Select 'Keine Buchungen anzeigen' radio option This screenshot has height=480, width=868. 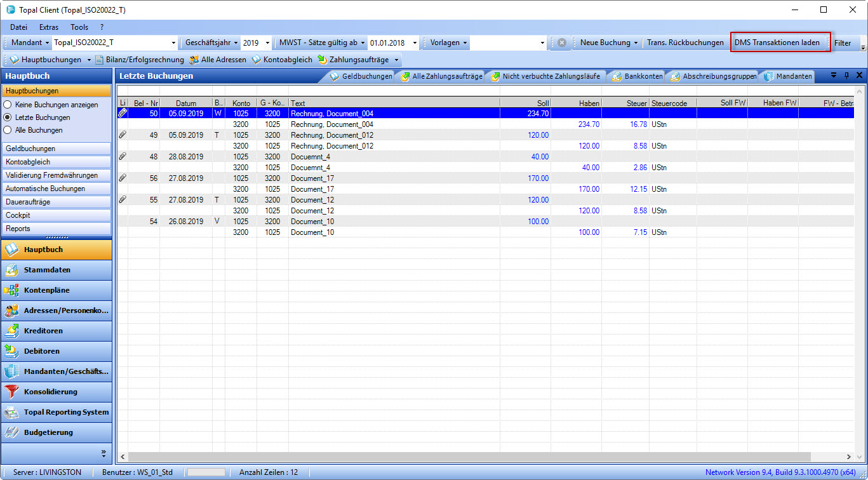[8, 105]
